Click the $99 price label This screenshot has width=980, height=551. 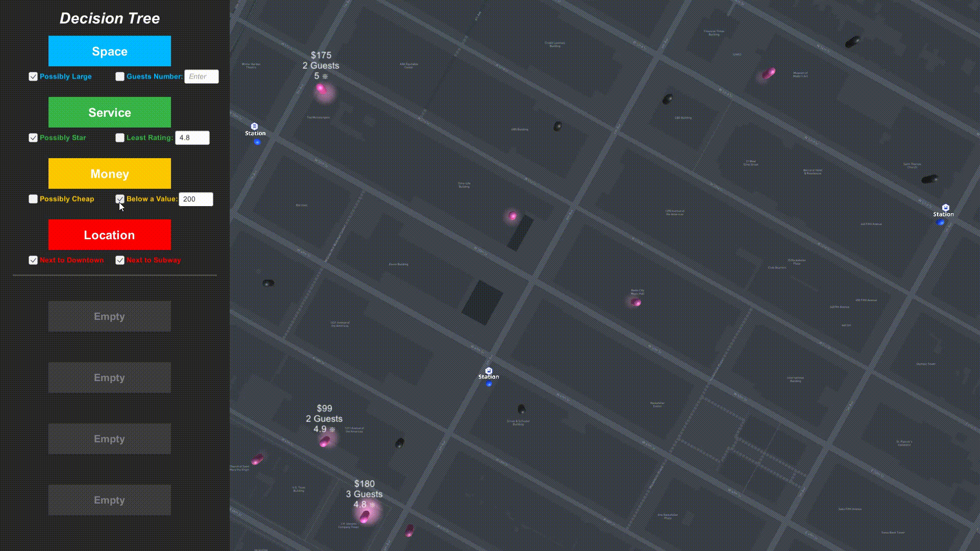[325, 409]
